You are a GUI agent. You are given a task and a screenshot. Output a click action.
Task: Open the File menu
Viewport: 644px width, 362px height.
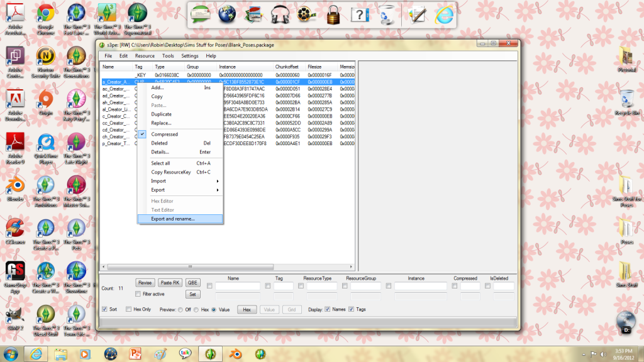[108, 56]
